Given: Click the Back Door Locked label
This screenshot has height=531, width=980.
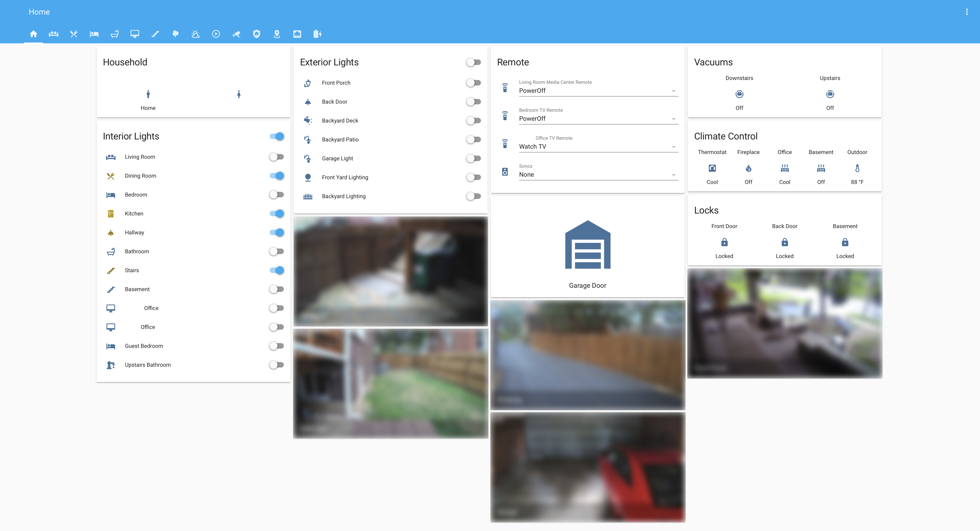Looking at the screenshot, I should point(784,256).
